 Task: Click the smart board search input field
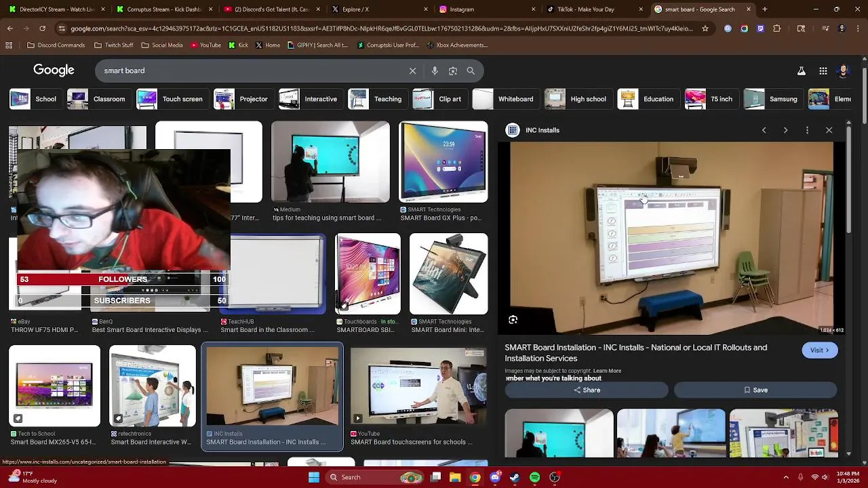coord(251,70)
